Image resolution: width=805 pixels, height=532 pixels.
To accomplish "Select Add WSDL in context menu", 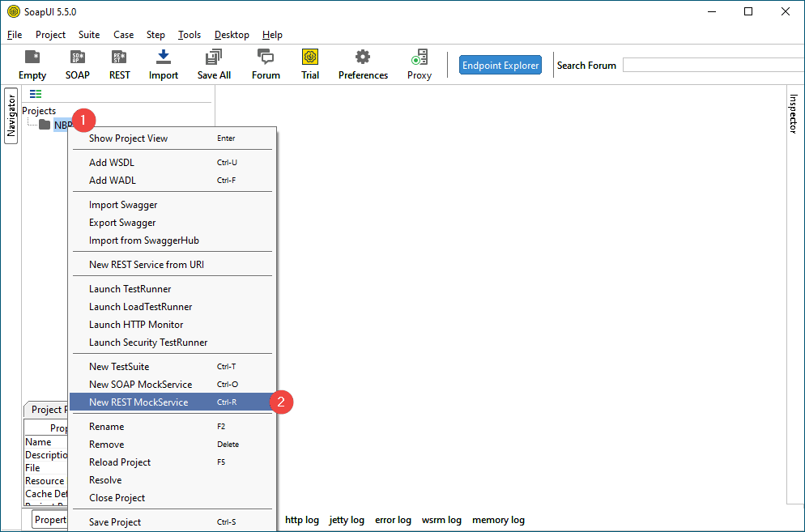I will click(172, 162).
